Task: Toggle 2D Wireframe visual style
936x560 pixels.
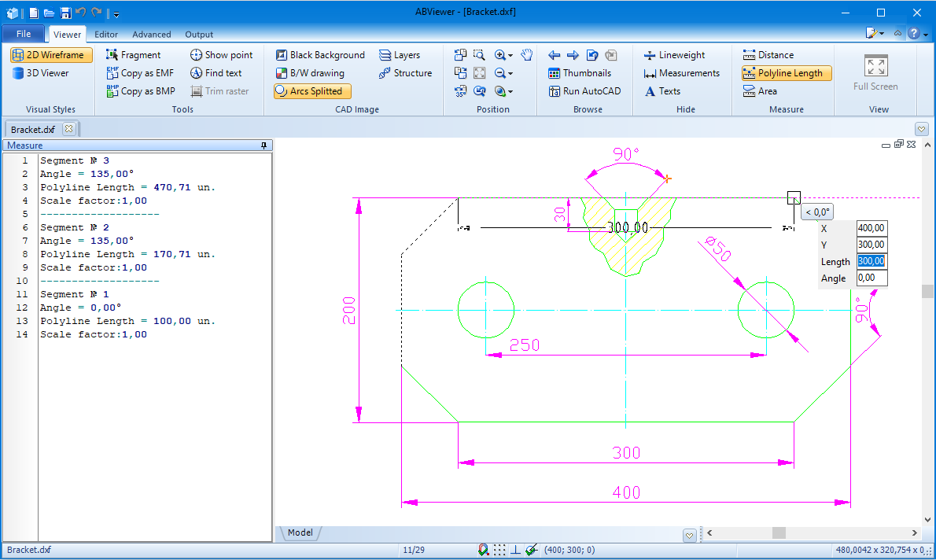Action: tap(51, 55)
